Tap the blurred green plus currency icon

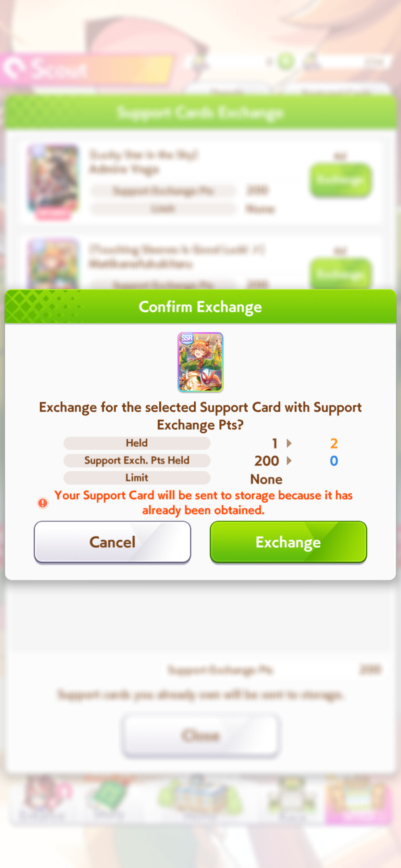point(285,62)
